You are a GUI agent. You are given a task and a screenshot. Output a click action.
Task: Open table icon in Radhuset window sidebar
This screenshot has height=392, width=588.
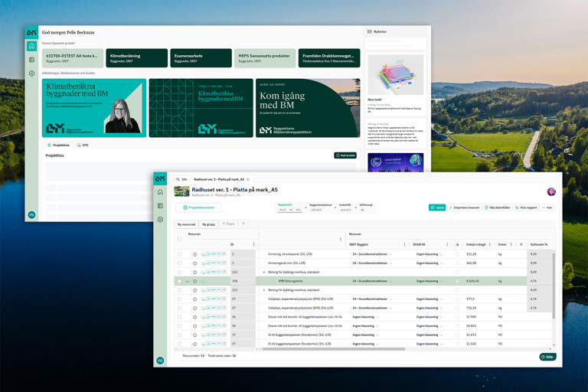coord(160,206)
